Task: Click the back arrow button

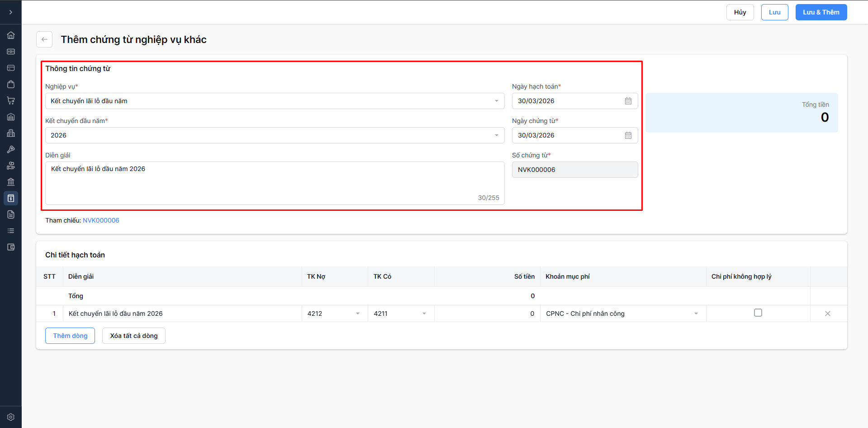Action: (44, 39)
